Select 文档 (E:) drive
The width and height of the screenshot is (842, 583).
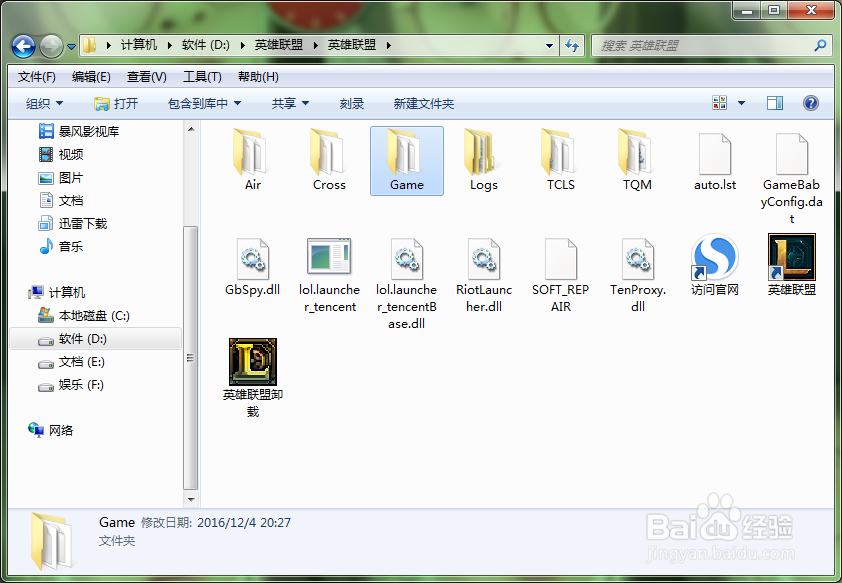pyautogui.click(x=71, y=362)
